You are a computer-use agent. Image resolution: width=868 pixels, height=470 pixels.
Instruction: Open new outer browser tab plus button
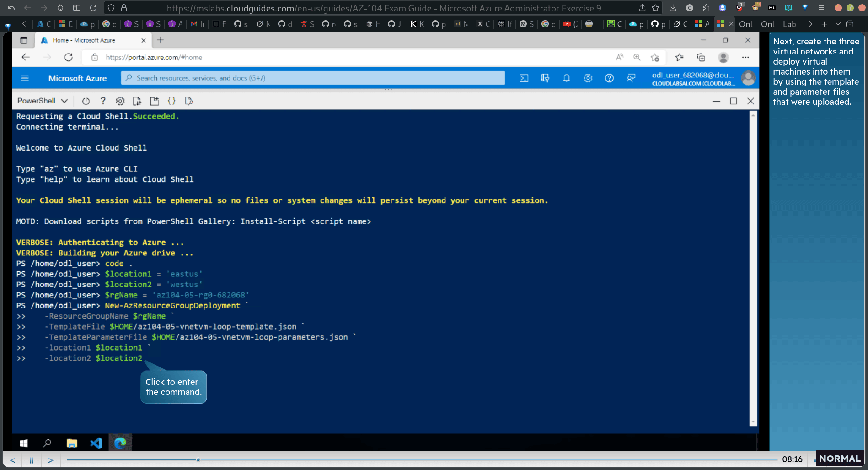click(x=824, y=24)
